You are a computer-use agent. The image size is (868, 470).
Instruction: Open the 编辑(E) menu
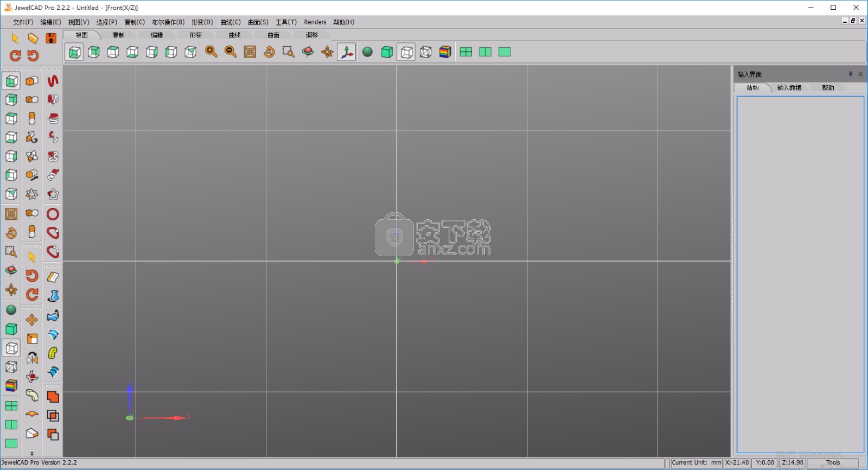(50, 22)
